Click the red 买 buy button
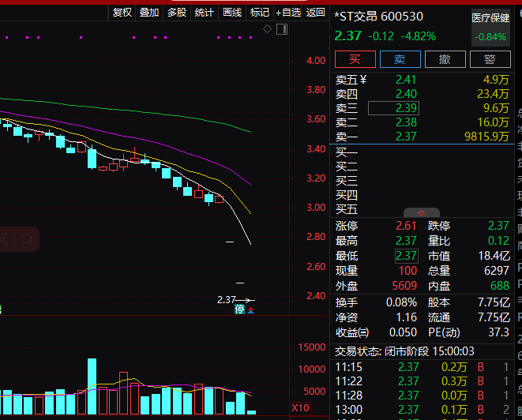This screenshot has height=420, width=522. (x=355, y=59)
